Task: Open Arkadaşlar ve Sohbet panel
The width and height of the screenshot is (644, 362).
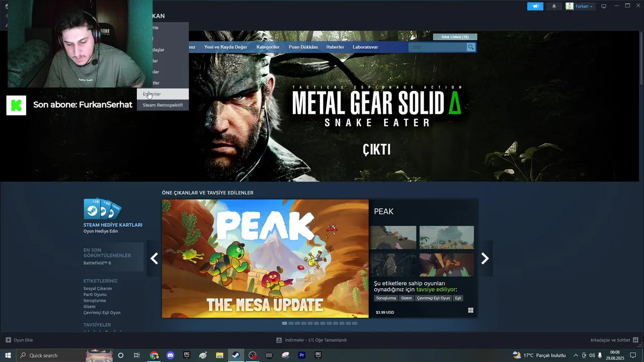Action: tap(614, 340)
